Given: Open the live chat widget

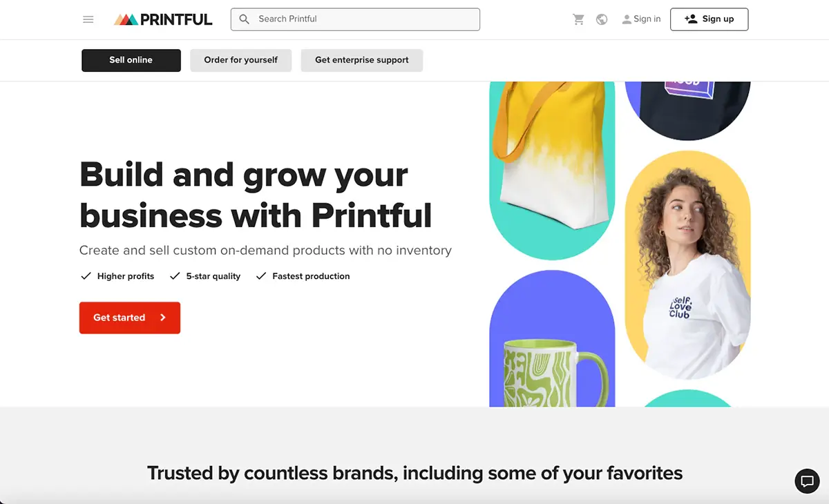Looking at the screenshot, I should click(807, 481).
